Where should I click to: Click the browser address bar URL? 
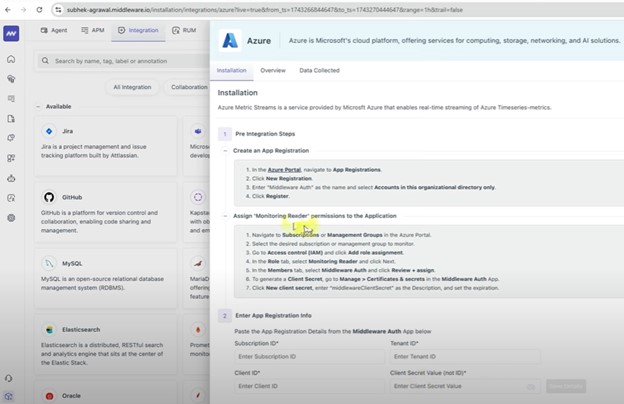coord(265,10)
